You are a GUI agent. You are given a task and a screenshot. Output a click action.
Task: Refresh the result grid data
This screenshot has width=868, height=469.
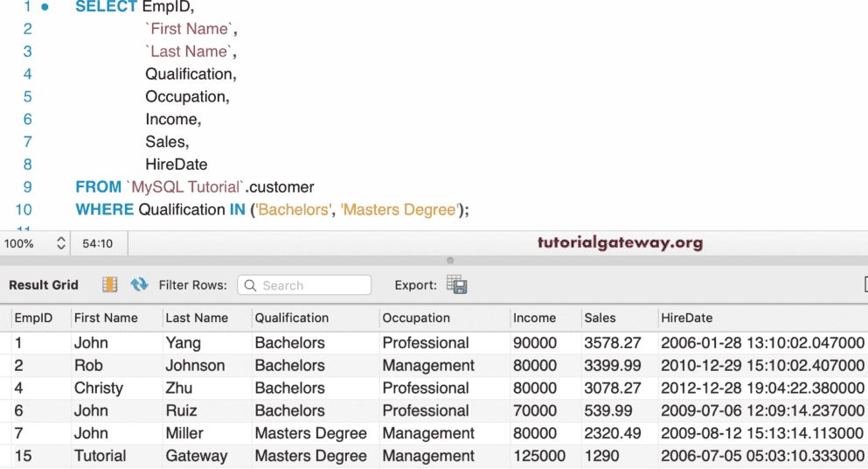tap(139, 284)
